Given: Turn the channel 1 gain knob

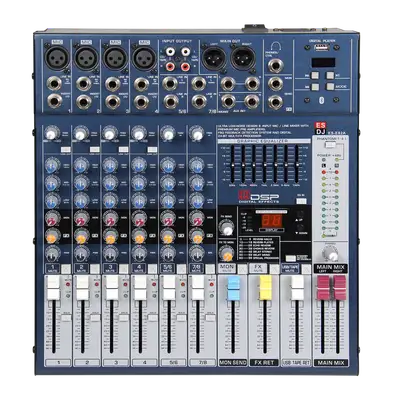Looking at the screenshot, I should [x=51, y=134].
